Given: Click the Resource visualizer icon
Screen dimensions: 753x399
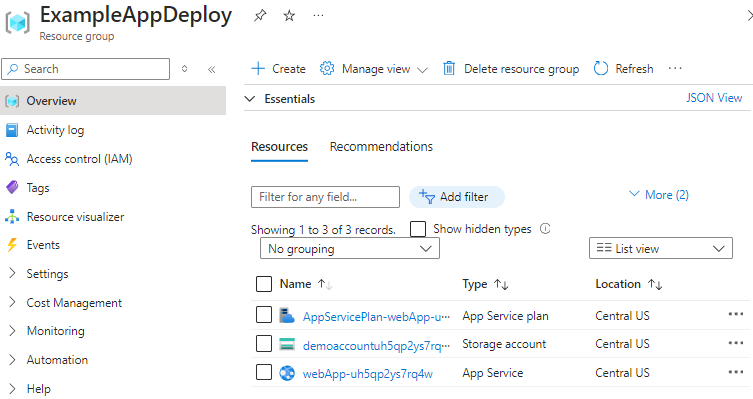Looking at the screenshot, I should click(x=12, y=217).
